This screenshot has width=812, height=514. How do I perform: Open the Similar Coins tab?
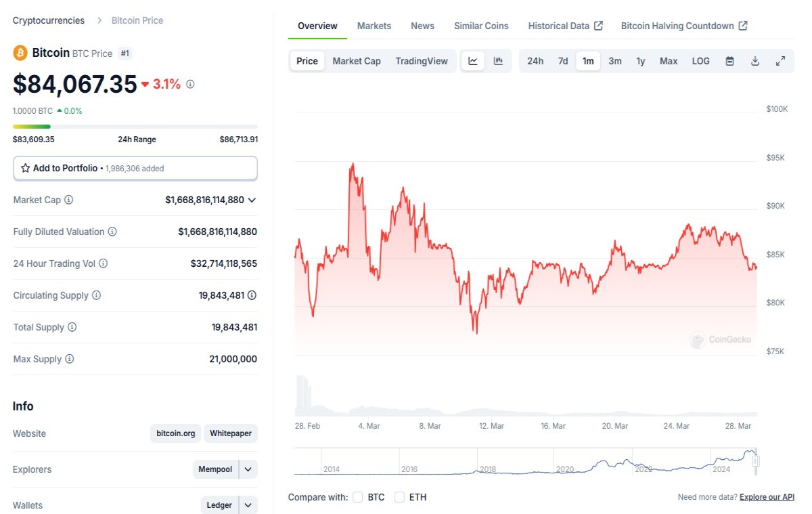coord(481,26)
